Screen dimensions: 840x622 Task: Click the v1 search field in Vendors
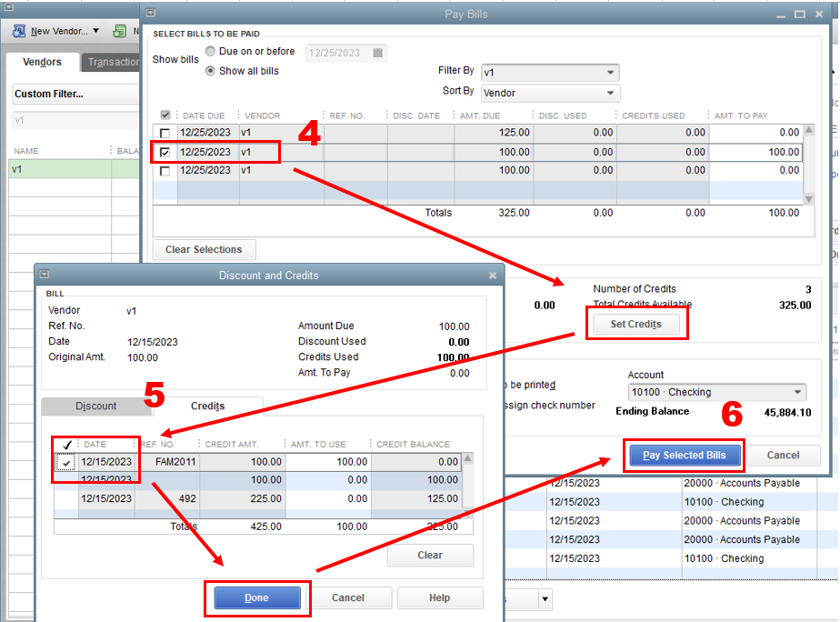[75, 121]
